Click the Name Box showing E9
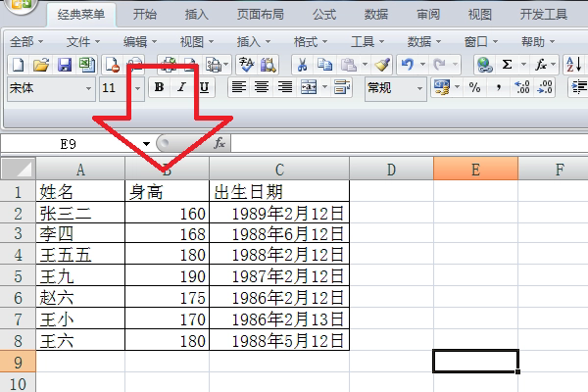 (70, 144)
